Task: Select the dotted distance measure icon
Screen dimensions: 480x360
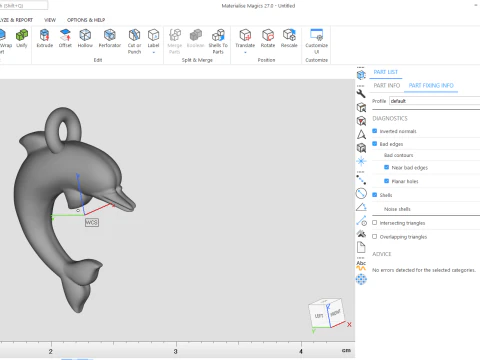Action: point(361,180)
